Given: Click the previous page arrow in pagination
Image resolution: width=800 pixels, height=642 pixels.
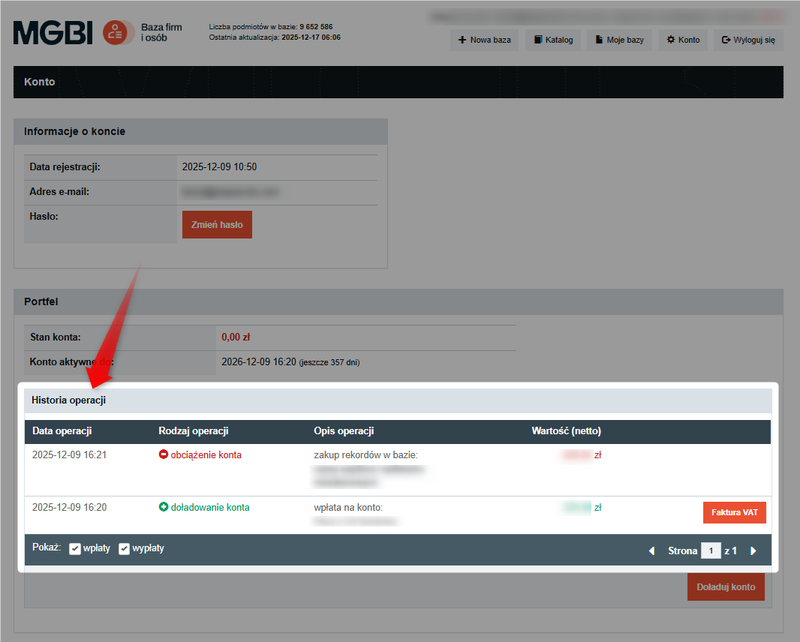Looking at the screenshot, I should [651, 550].
